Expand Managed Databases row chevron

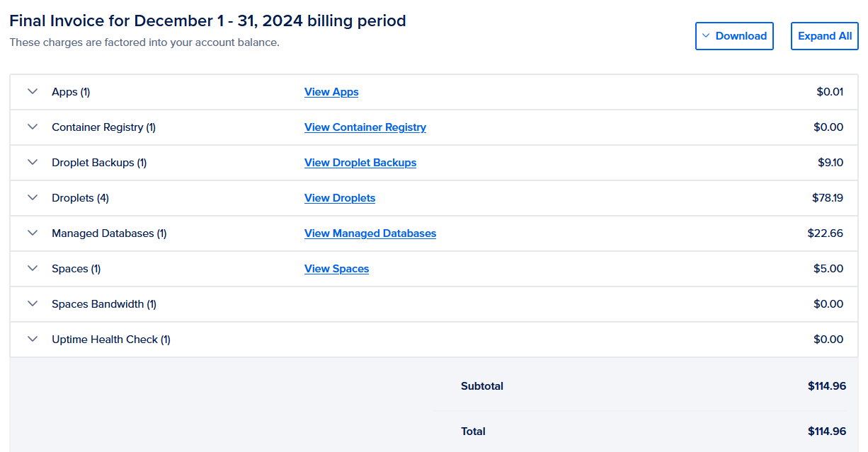32,233
